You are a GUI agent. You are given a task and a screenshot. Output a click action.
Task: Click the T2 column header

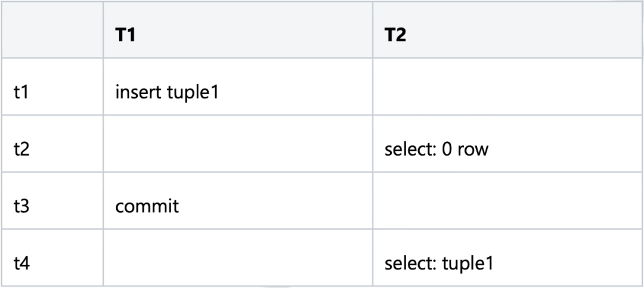point(508,30)
